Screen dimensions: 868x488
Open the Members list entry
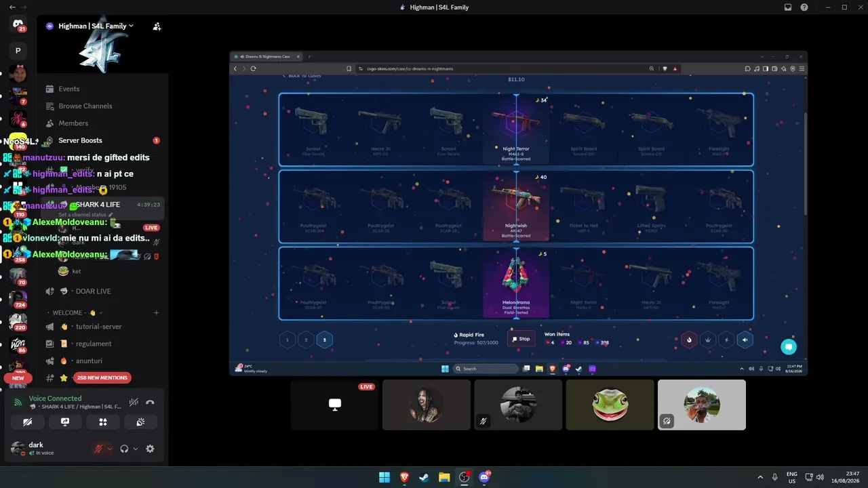(x=73, y=123)
